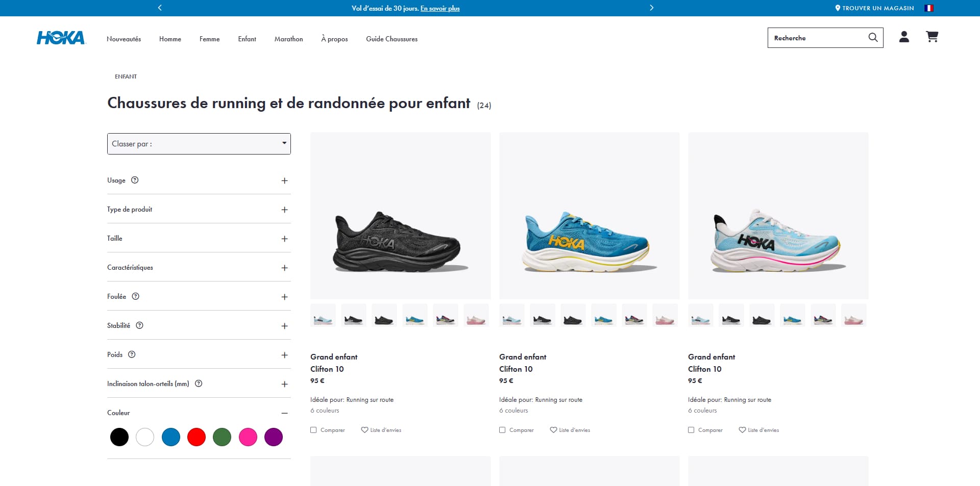Open help icon next to Foulée
Viewport: 980px width, 486px height.
point(136,296)
